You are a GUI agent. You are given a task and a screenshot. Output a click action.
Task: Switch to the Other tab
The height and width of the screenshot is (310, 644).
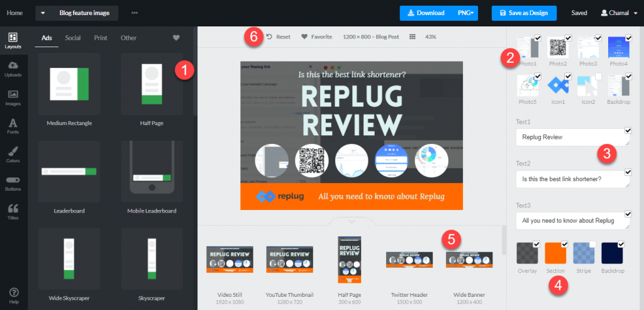(x=128, y=38)
